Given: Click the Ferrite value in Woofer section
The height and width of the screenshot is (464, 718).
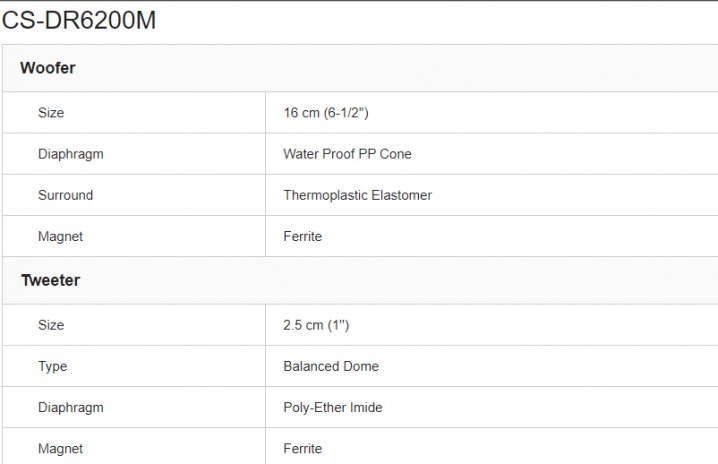Looking at the screenshot, I should point(302,236).
